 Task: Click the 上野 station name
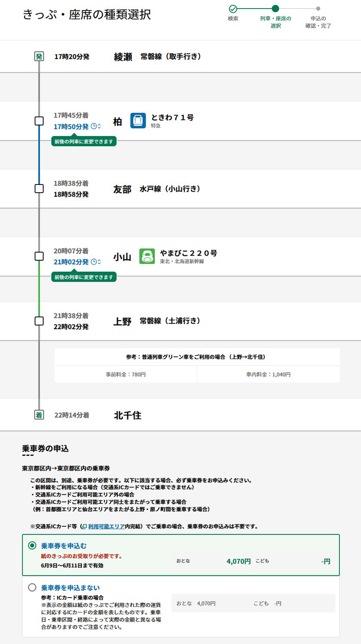[122, 322]
